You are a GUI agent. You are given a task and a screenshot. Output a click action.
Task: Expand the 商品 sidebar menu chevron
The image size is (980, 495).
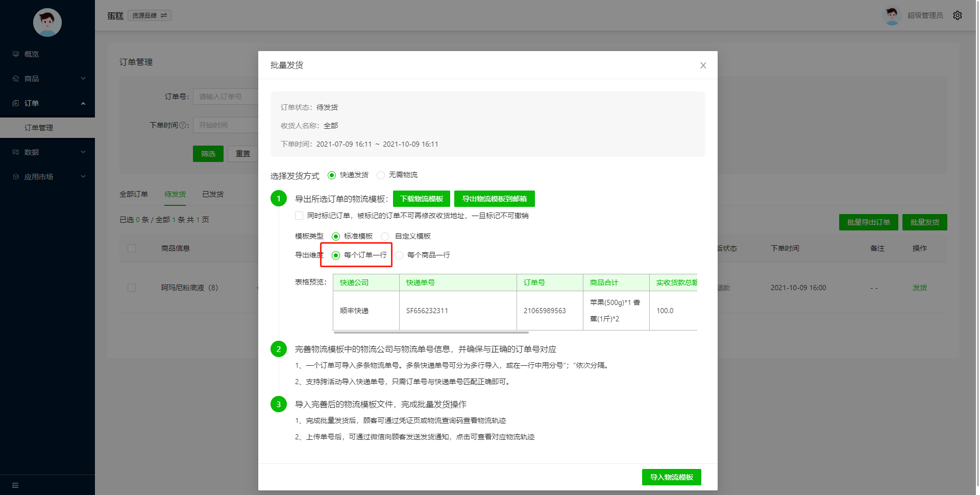click(x=83, y=79)
